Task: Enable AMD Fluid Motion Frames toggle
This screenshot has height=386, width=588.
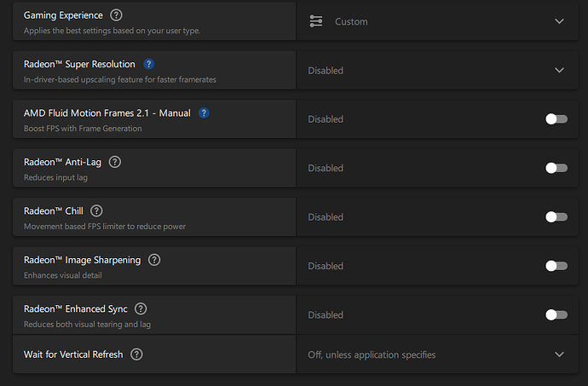Action: [x=556, y=119]
